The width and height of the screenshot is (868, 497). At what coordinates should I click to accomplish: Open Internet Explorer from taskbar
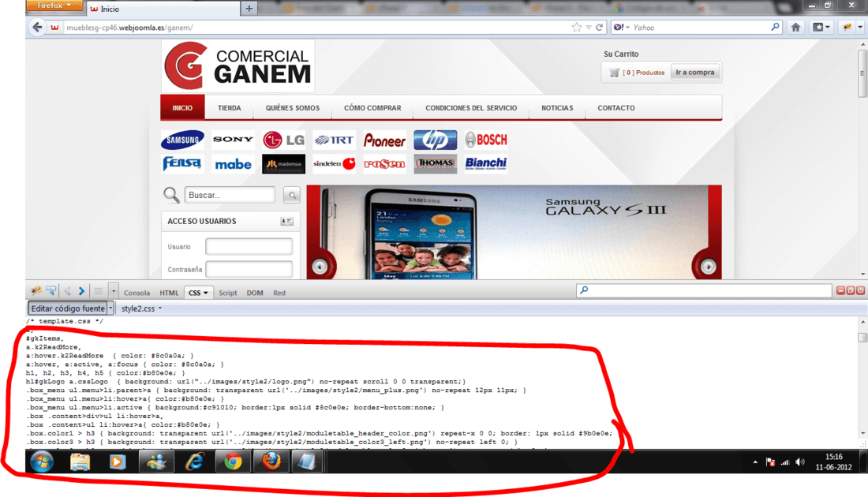pos(194,461)
